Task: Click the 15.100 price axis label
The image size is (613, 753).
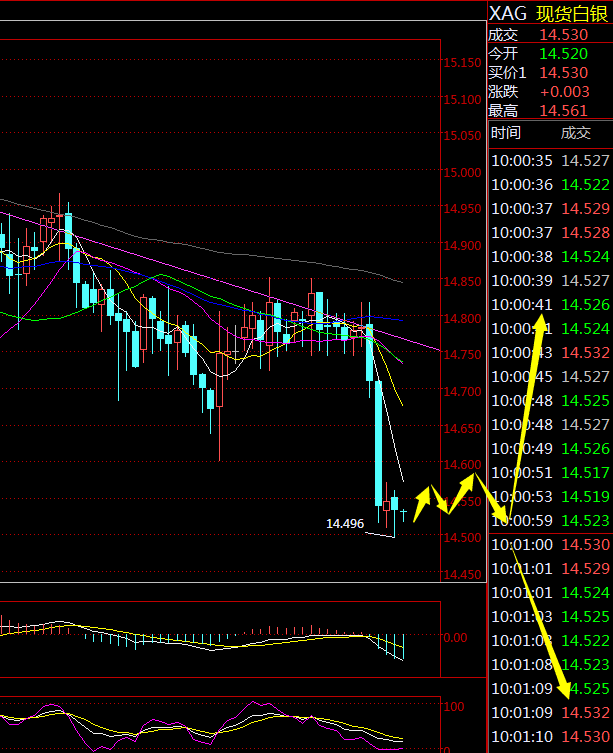Action: (x=462, y=99)
